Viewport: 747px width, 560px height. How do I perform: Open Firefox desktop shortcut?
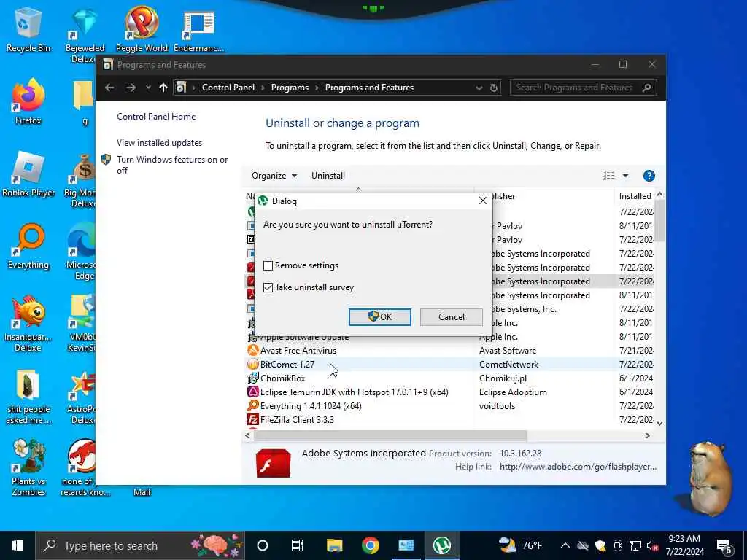coord(28,102)
